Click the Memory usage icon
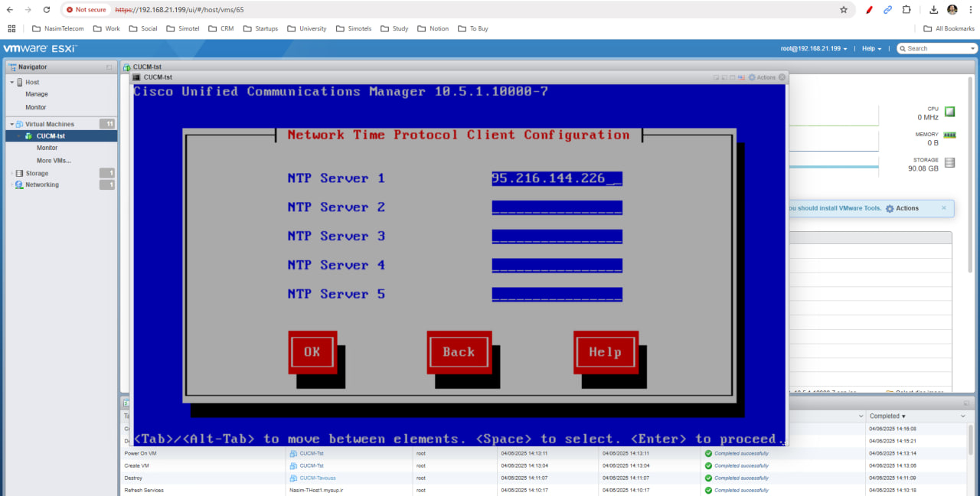The image size is (980, 496). (x=949, y=135)
